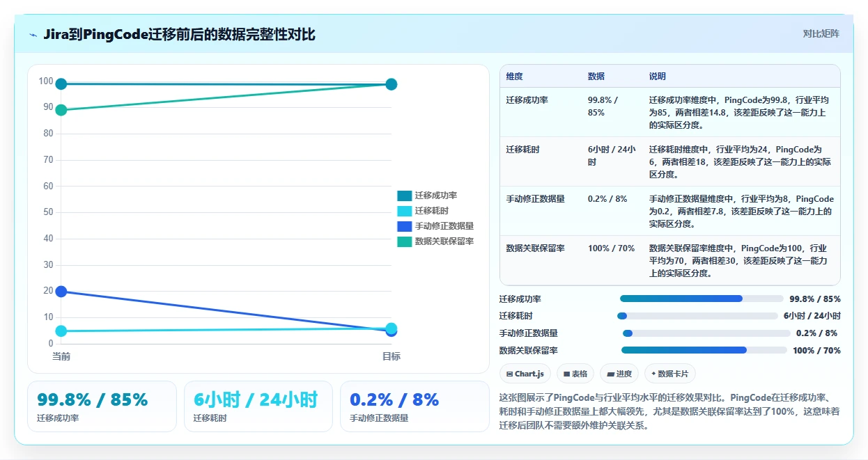The width and height of the screenshot is (868, 460).
Task: Click the dark teal data point at 目标 near 100
Action: click(392, 84)
